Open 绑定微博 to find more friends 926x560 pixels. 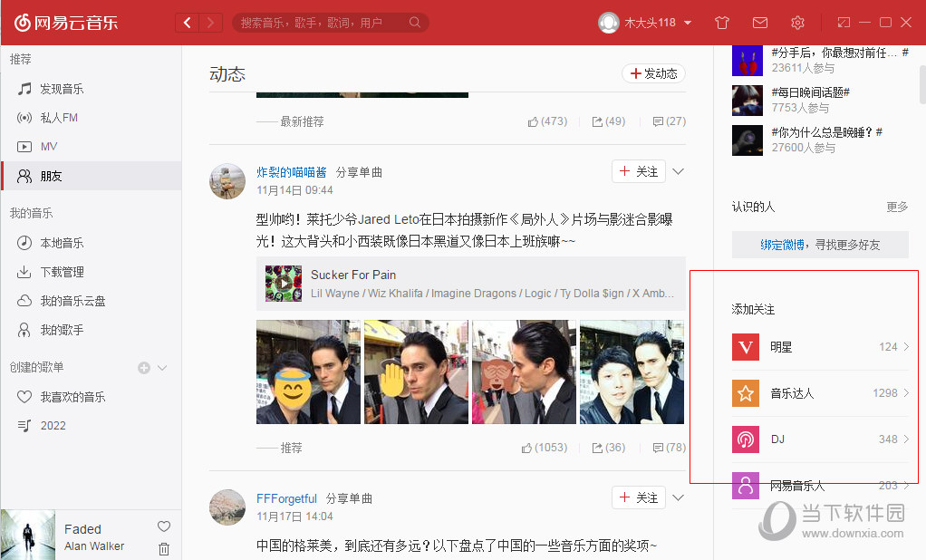pos(784,244)
